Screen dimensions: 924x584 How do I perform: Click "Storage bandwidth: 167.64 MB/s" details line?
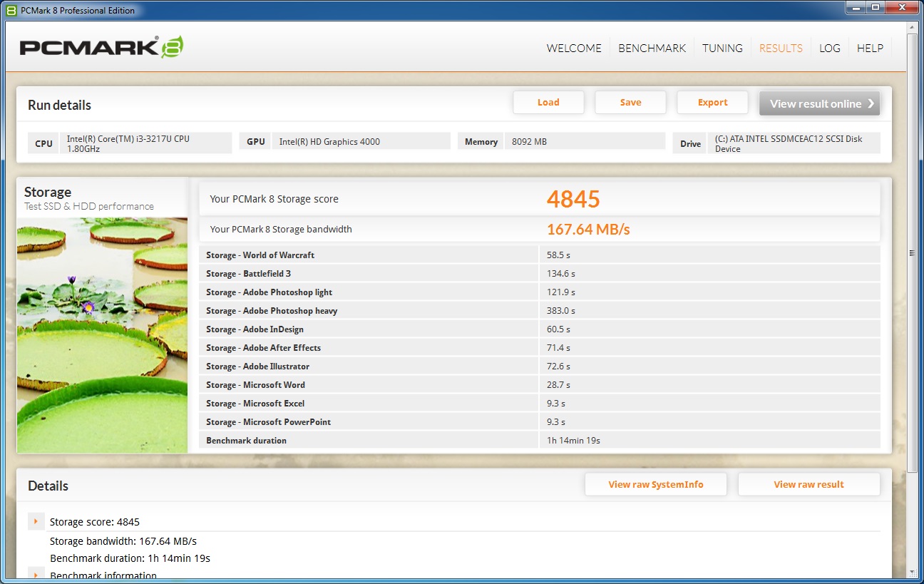123,541
